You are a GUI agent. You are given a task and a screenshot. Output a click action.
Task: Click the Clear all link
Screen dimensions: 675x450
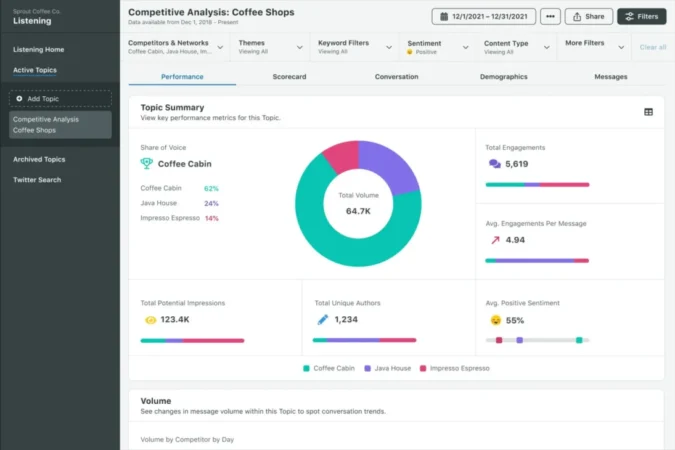(653, 47)
